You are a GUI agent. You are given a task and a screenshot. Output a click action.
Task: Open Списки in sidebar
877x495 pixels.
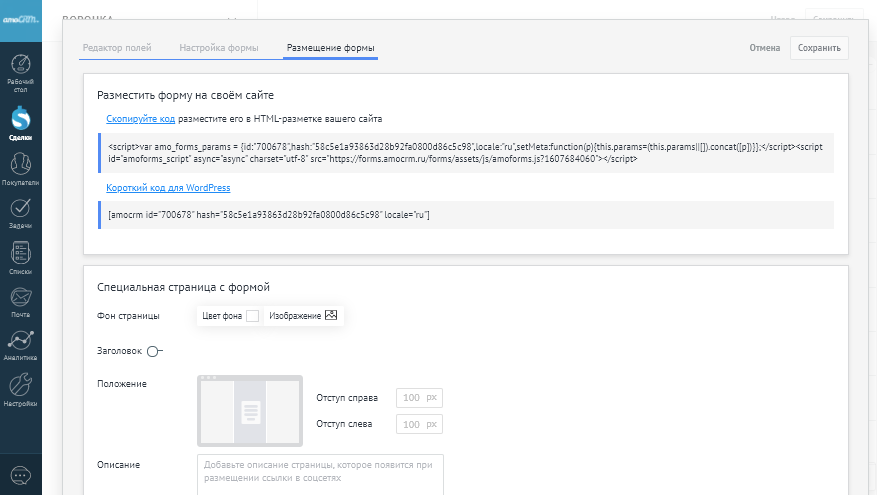21,258
